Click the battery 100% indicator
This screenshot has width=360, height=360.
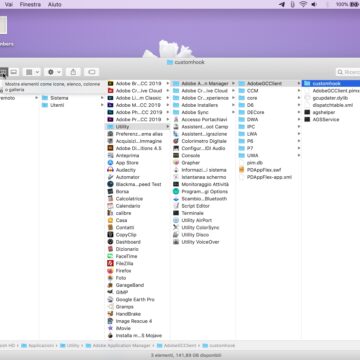point(348,4)
